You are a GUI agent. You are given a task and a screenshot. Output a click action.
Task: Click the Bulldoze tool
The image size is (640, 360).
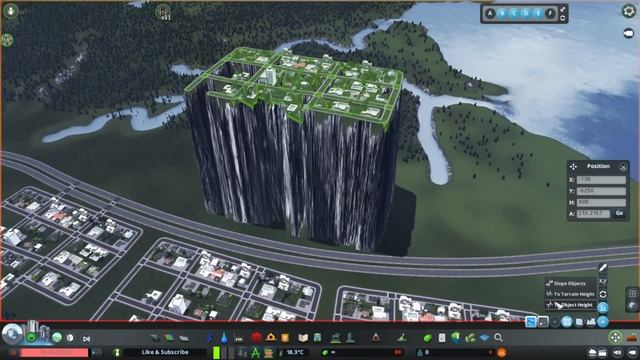click(632, 338)
